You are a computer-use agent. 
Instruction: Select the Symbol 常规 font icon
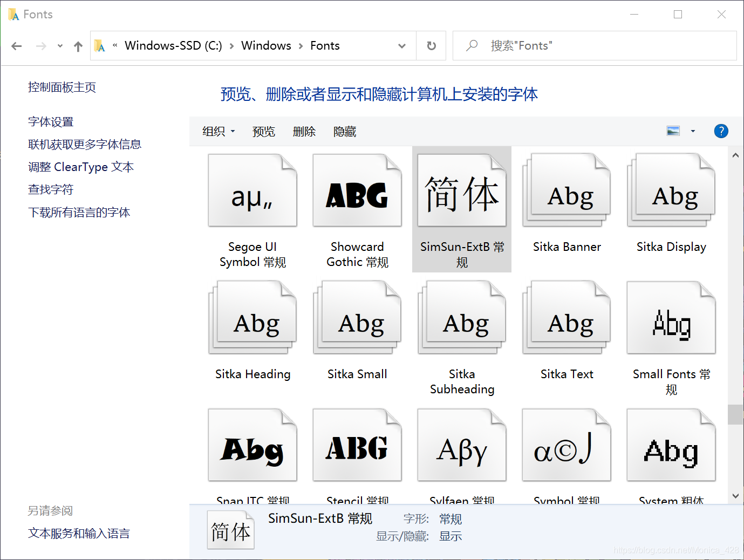[x=566, y=445]
